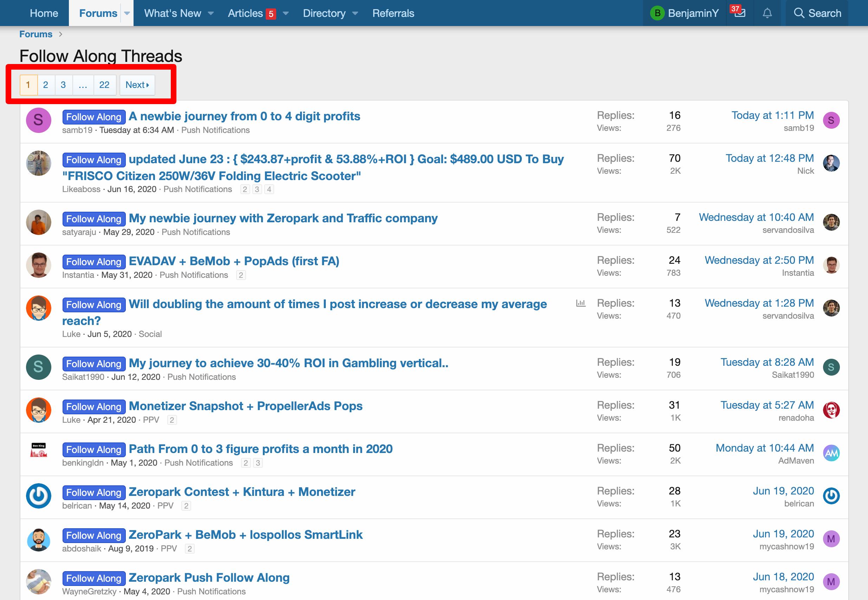
Task: Open My newbie journey with Zeropark thread
Action: click(x=283, y=218)
